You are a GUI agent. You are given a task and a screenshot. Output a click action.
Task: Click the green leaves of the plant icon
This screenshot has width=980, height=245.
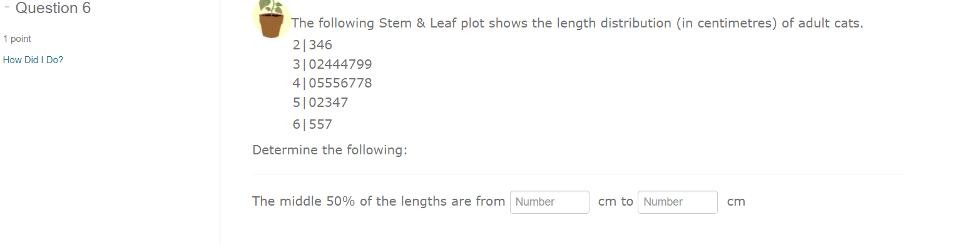271,7
